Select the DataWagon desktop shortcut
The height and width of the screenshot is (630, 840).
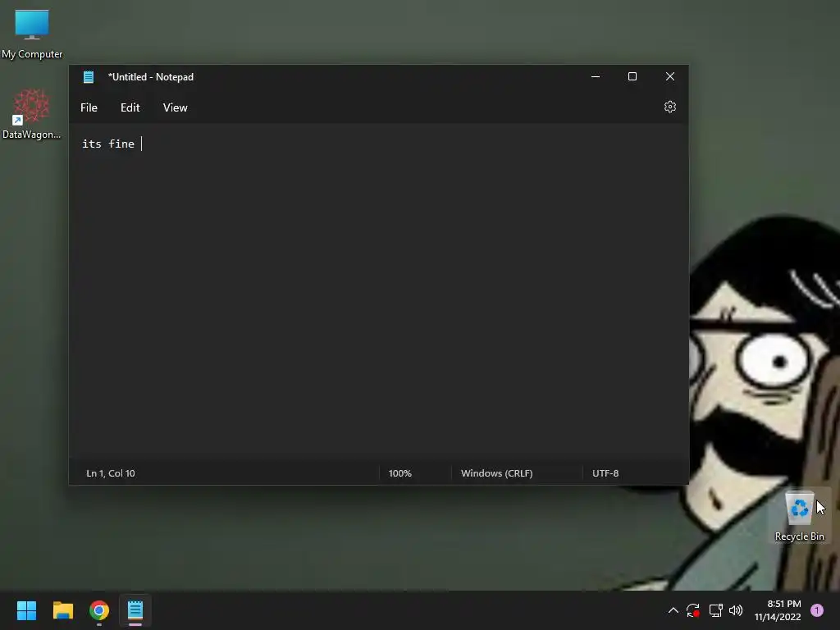[x=32, y=115]
